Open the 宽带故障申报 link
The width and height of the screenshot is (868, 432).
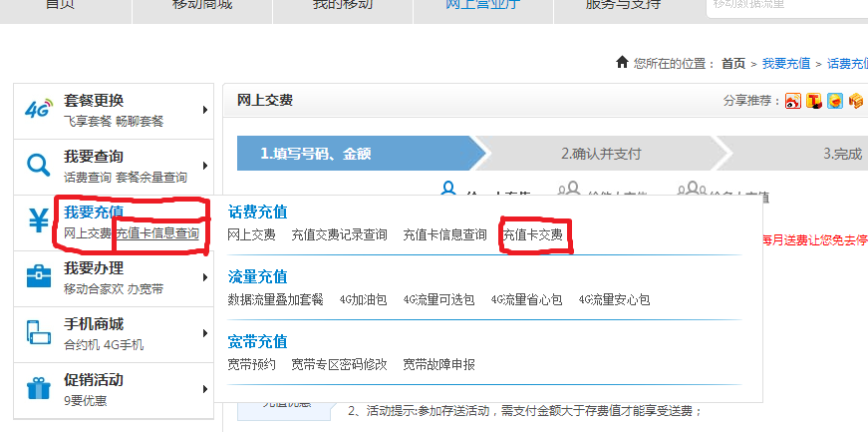coord(438,364)
